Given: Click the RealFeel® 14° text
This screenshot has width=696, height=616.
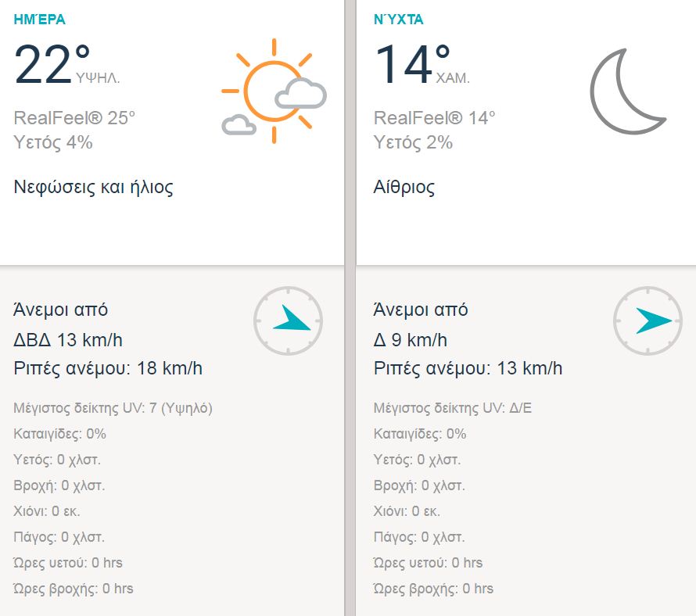Looking at the screenshot, I should (x=435, y=118).
